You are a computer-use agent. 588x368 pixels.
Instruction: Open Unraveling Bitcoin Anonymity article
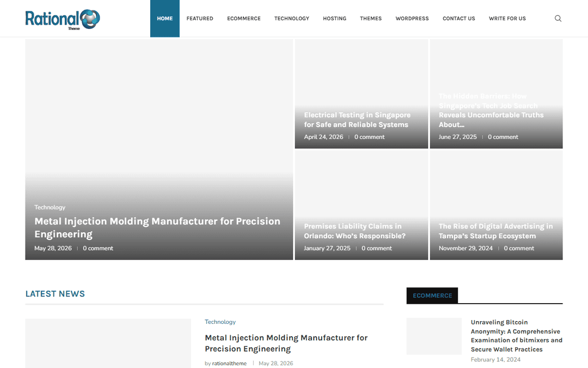click(x=516, y=336)
